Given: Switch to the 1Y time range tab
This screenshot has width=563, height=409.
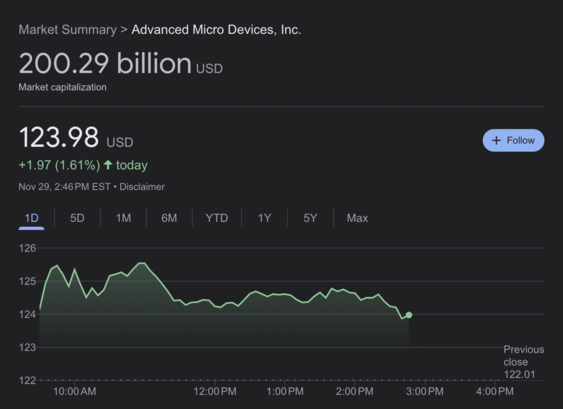Looking at the screenshot, I should point(264,218).
